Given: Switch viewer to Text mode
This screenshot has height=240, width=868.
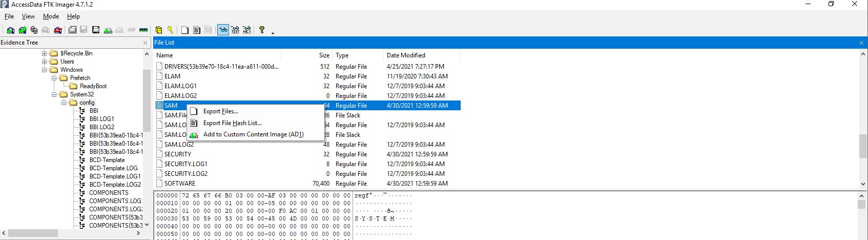Looking at the screenshot, I should [235, 30].
